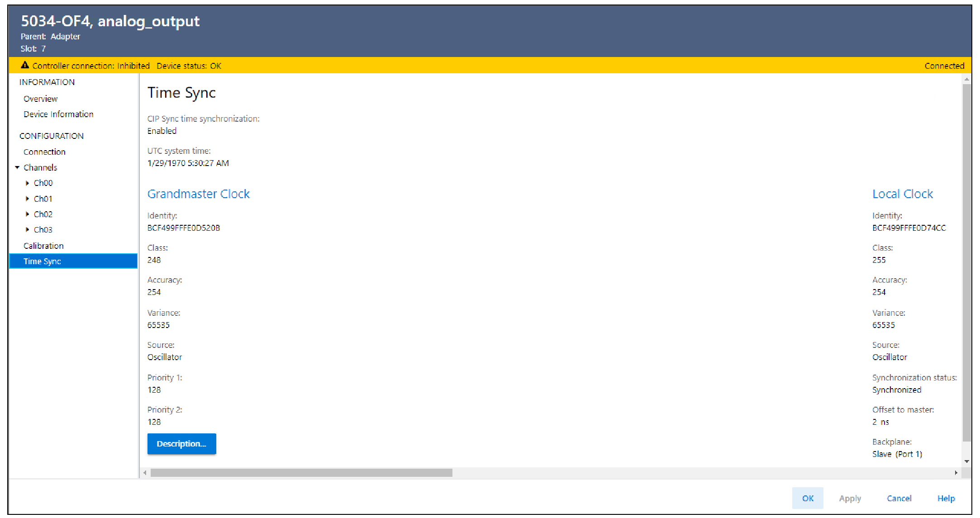Expand the Ch01 channel node
980x518 pixels.
point(27,199)
